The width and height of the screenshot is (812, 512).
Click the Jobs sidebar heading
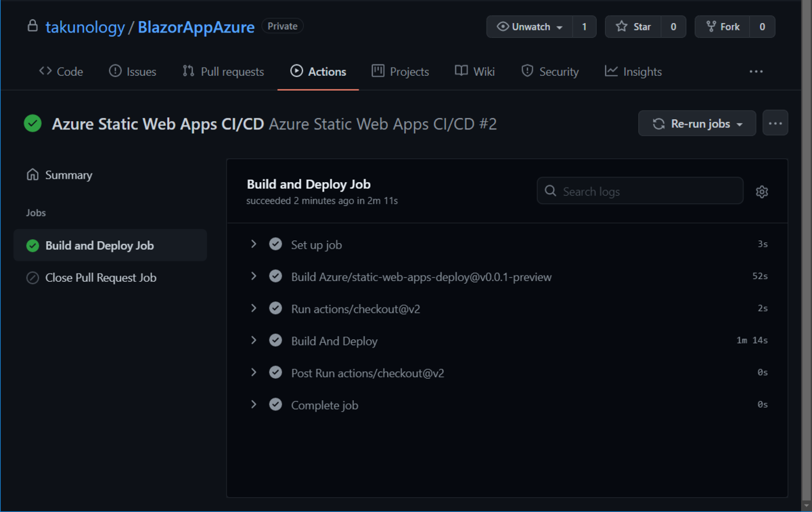36,213
